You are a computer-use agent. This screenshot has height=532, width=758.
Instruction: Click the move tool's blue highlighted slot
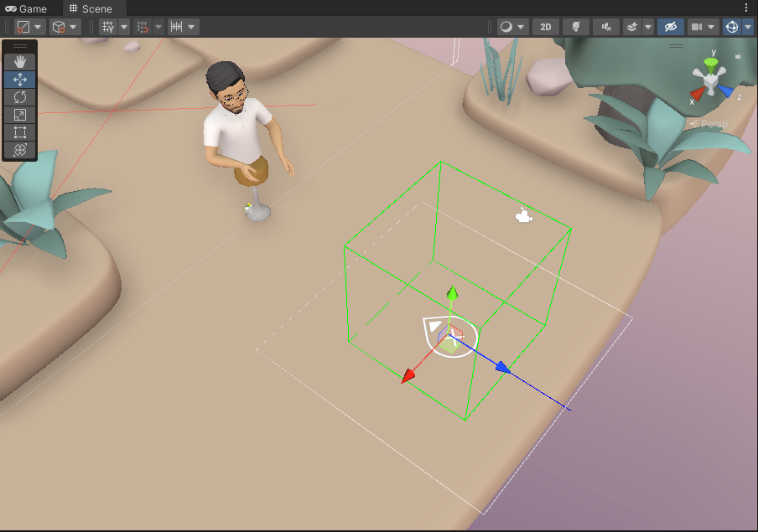tap(19, 79)
